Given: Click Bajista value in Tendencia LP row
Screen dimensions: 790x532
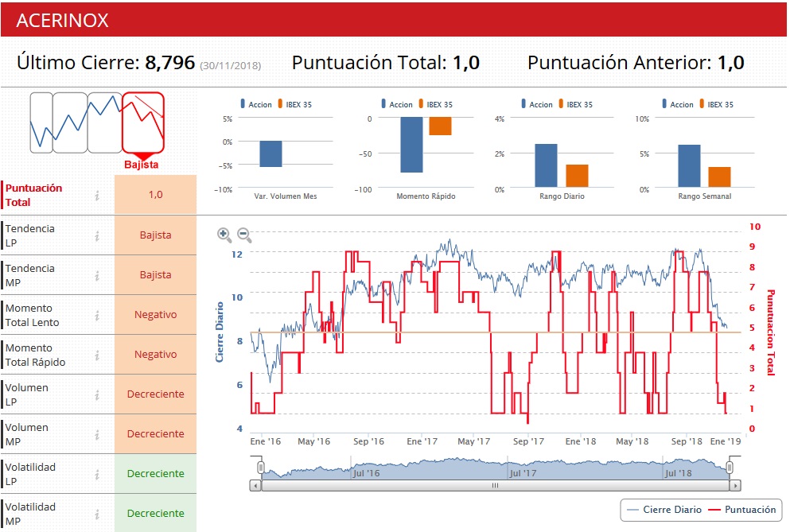Looking at the screenshot, I should tap(155, 235).
